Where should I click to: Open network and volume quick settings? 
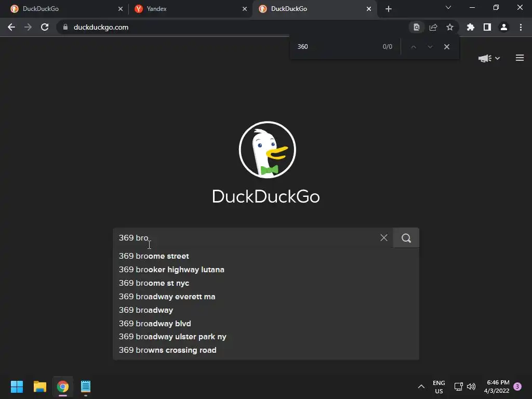click(x=464, y=387)
